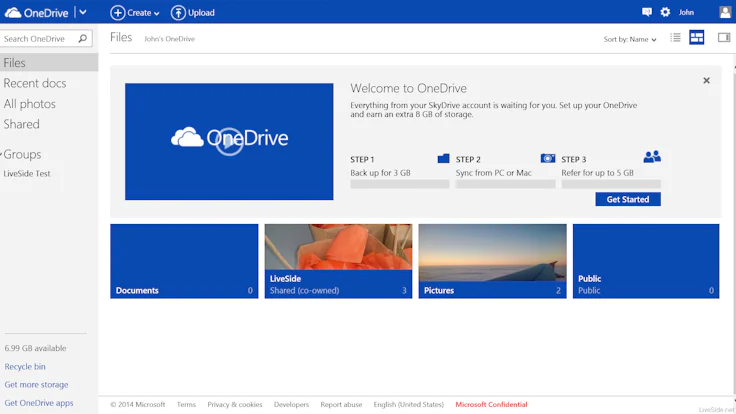736x414 pixels.
Task: Click the Step 3 people icon
Action: pos(652,157)
